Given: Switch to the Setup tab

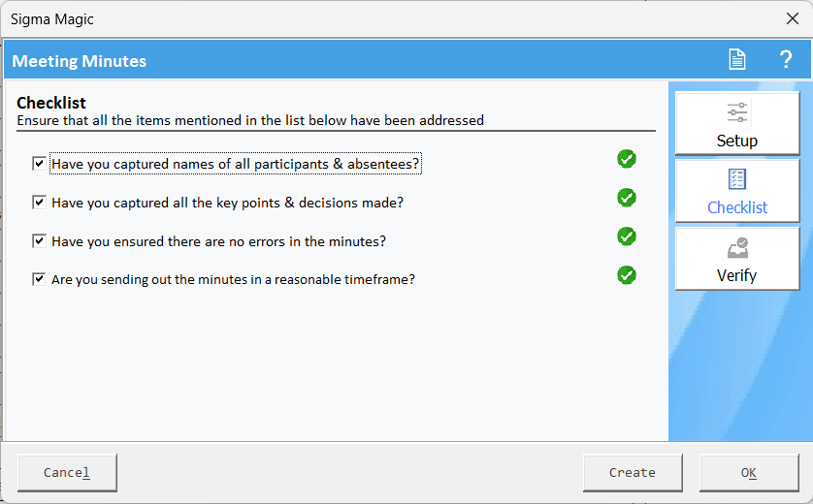Looking at the screenshot, I should pos(737,124).
